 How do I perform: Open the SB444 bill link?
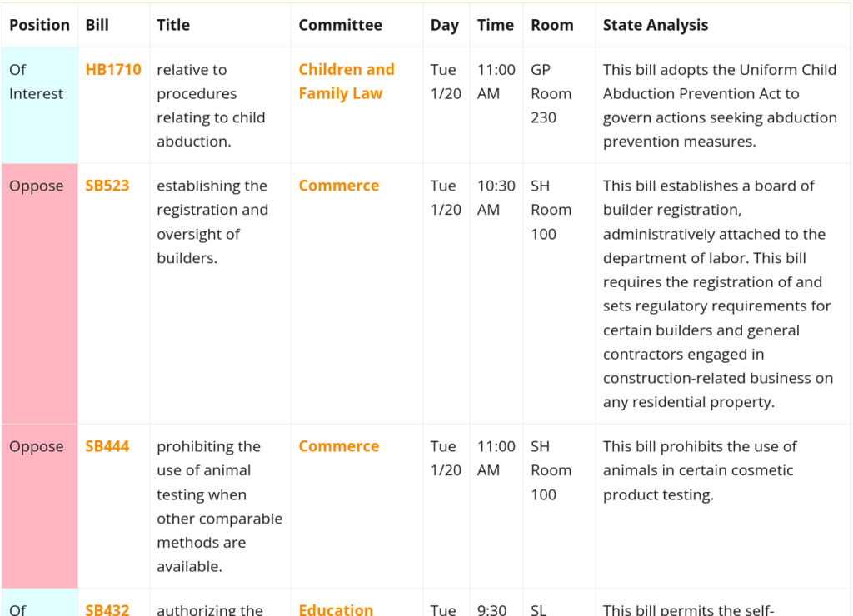107,446
